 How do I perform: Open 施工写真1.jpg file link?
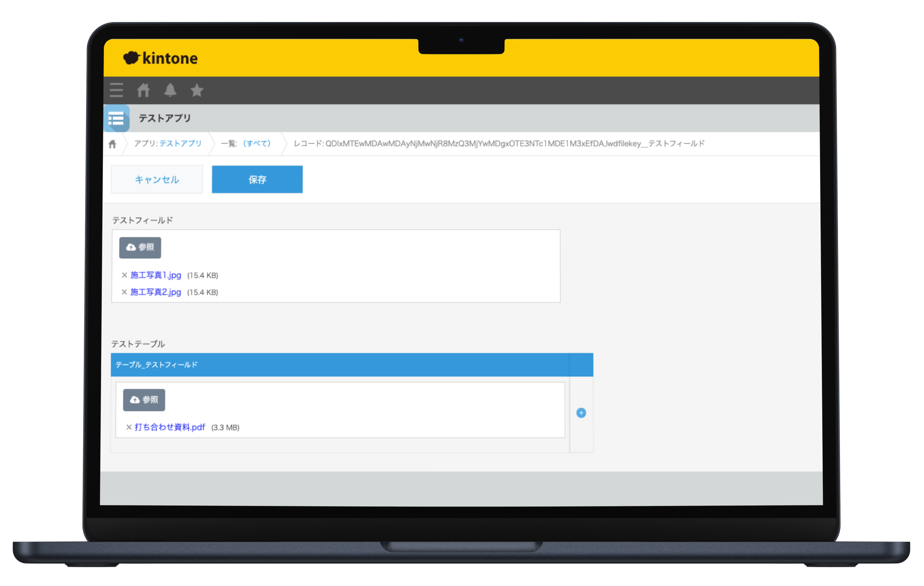156,275
